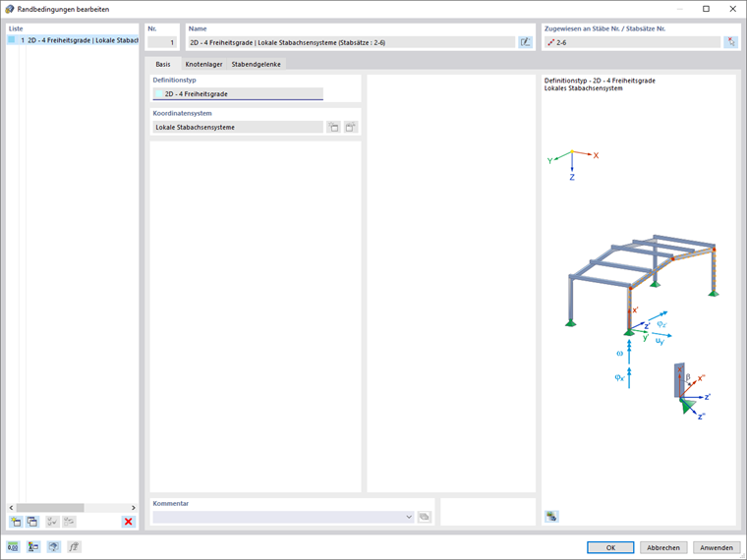Click the help question mark icon at bottom
This screenshot has width=747, height=560.
click(54, 546)
